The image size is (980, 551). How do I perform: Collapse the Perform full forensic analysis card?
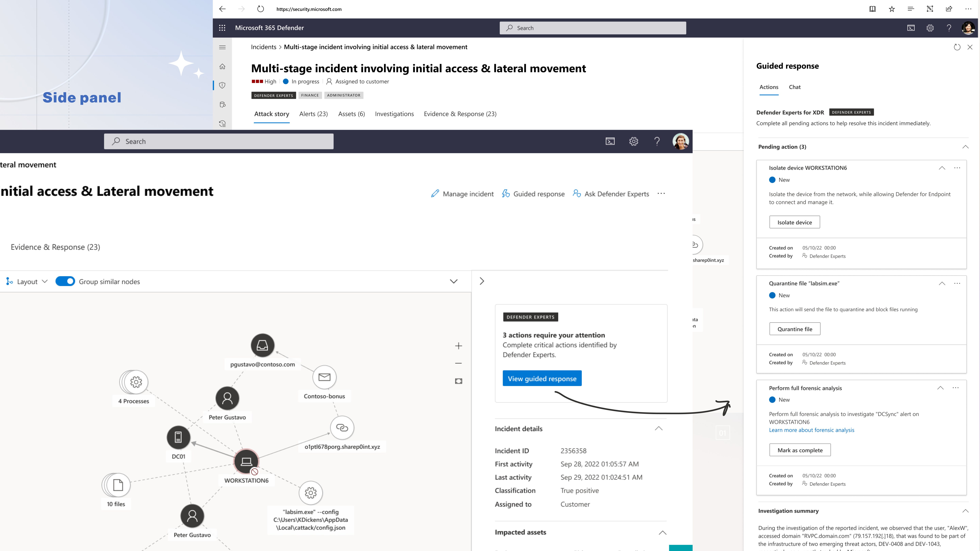tap(940, 388)
